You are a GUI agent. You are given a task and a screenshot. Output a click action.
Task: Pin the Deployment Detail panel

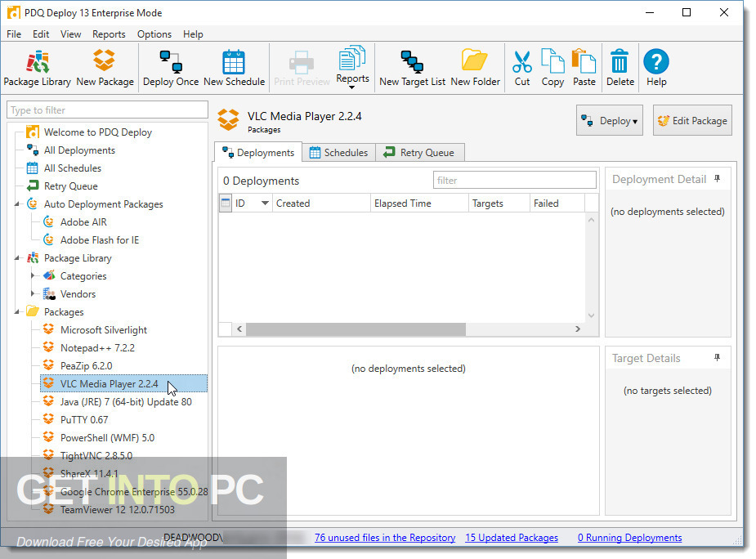click(x=717, y=179)
